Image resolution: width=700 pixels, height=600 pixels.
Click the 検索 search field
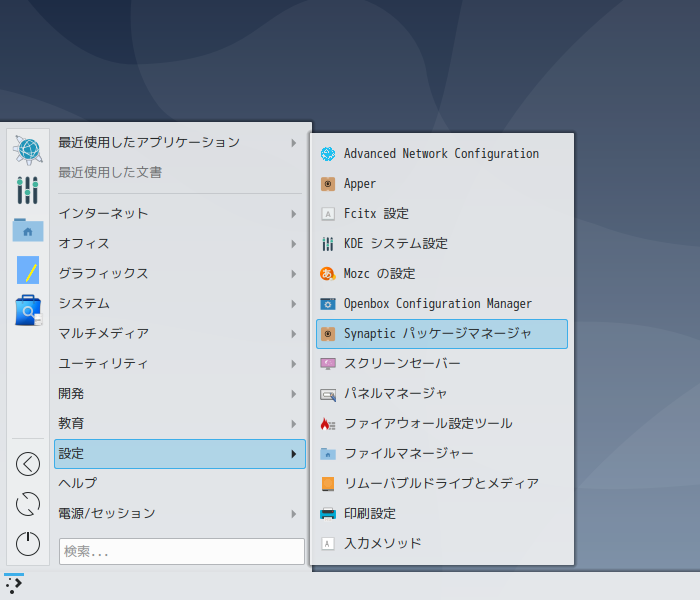[182, 551]
